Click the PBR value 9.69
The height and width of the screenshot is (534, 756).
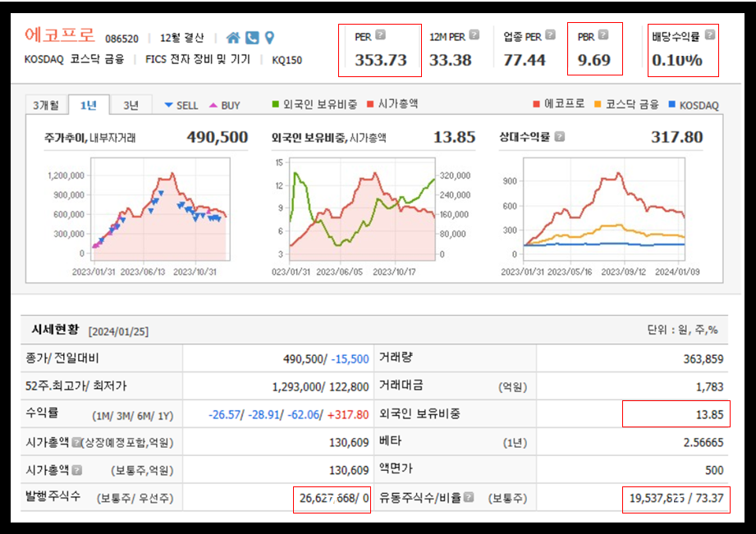pos(594,60)
